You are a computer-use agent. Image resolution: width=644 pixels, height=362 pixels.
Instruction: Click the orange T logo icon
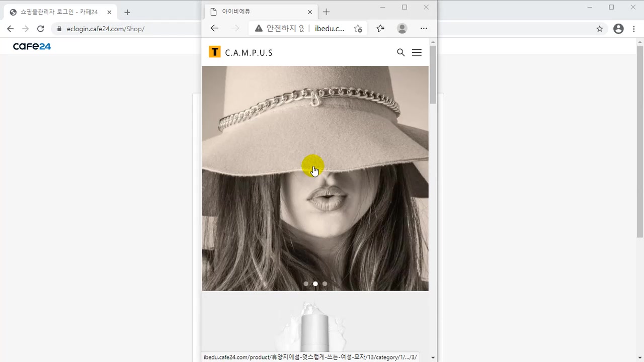tap(215, 52)
